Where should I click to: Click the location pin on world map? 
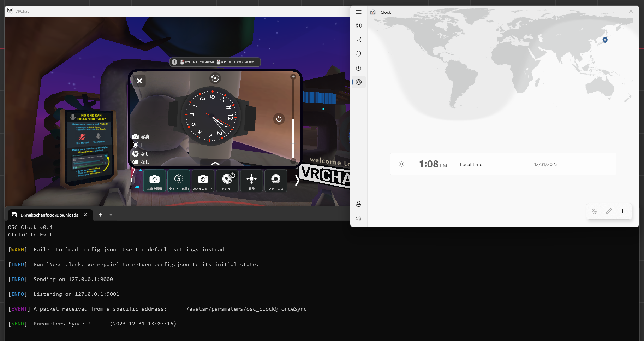tap(605, 40)
